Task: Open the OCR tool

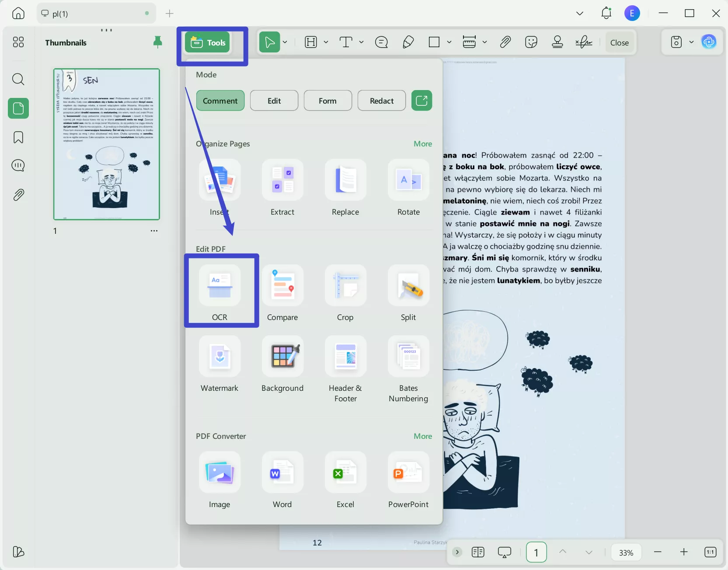Action: [x=219, y=286]
